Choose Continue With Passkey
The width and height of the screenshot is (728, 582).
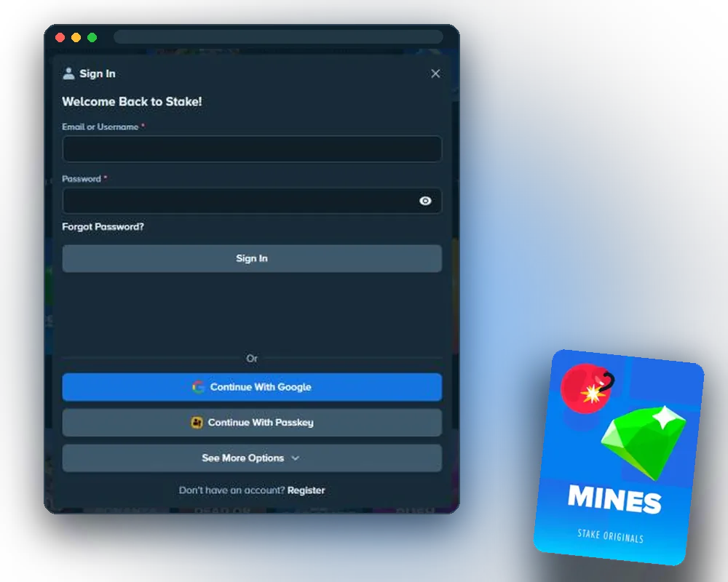pyautogui.click(x=252, y=423)
